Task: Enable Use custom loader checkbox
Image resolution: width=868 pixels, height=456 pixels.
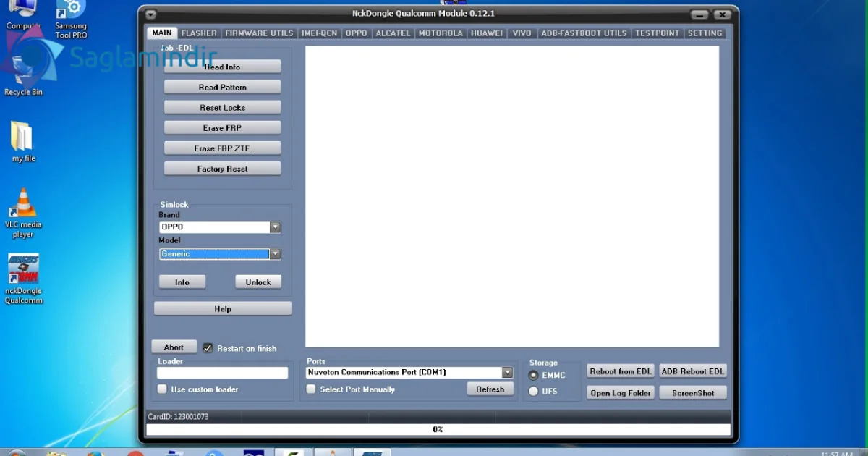Action: [162, 389]
